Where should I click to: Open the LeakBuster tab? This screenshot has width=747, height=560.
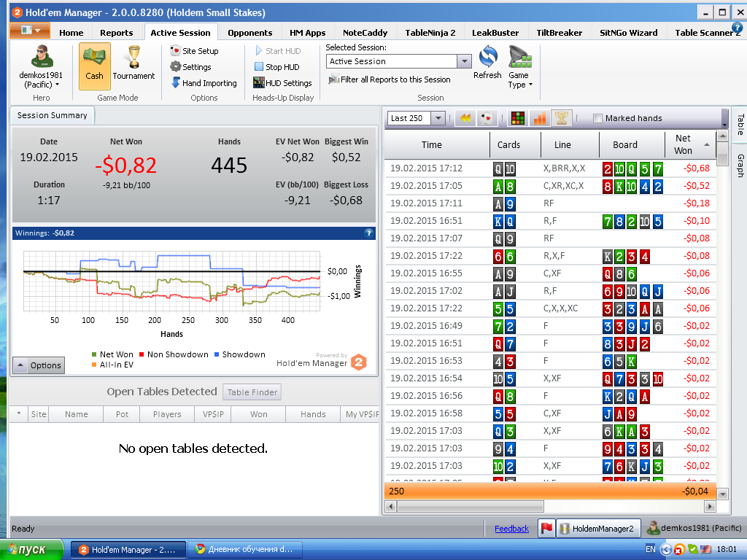click(495, 33)
